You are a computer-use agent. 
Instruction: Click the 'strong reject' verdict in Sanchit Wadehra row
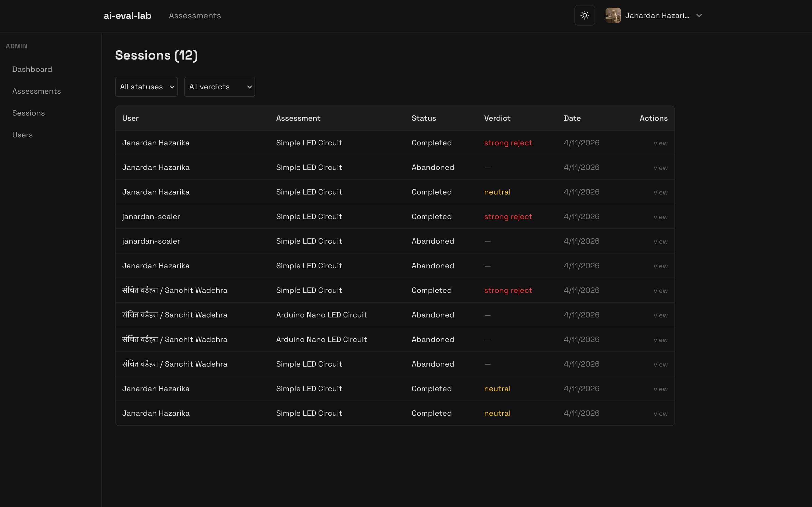[x=508, y=290]
